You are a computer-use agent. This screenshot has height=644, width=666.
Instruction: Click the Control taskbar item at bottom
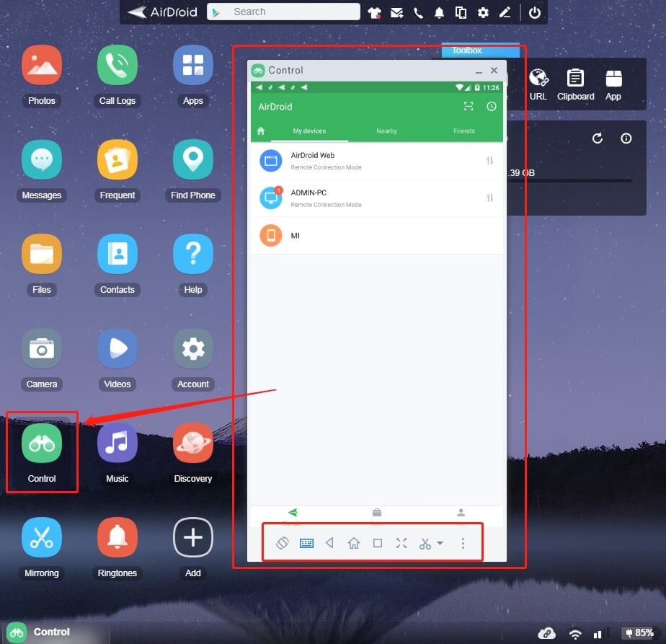pos(56,632)
